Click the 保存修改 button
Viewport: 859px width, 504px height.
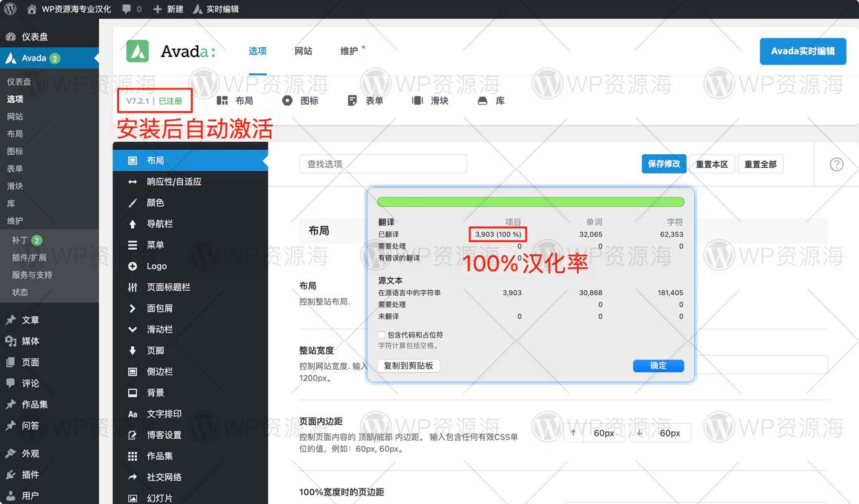click(x=664, y=164)
